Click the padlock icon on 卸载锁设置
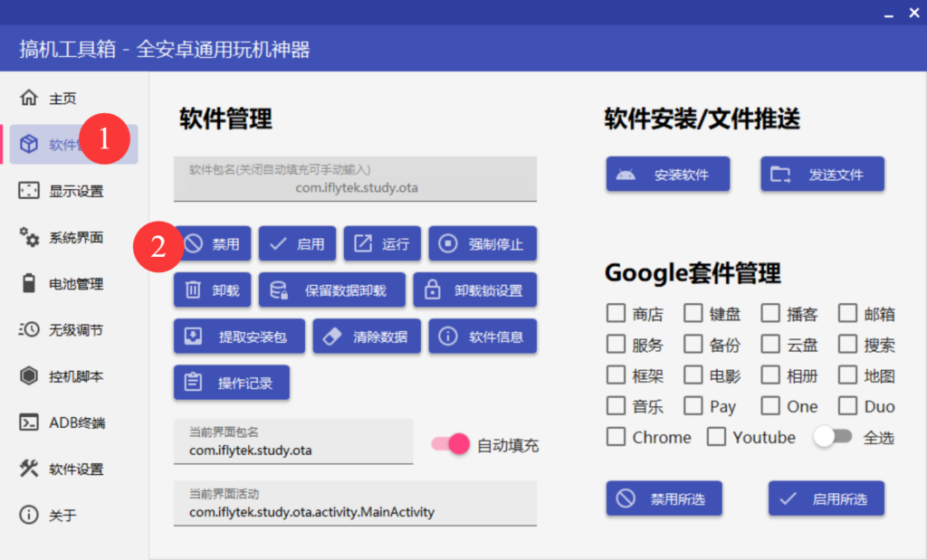Screen dimensions: 927x560 pos(432,289)
